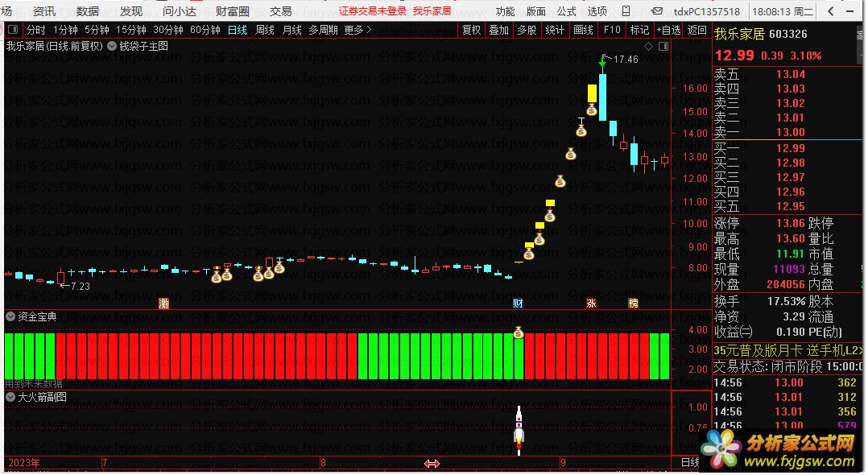Click the 叠加 toolbar button
Viewport: 868px width, 475px height.
click(x=498, y=30)
